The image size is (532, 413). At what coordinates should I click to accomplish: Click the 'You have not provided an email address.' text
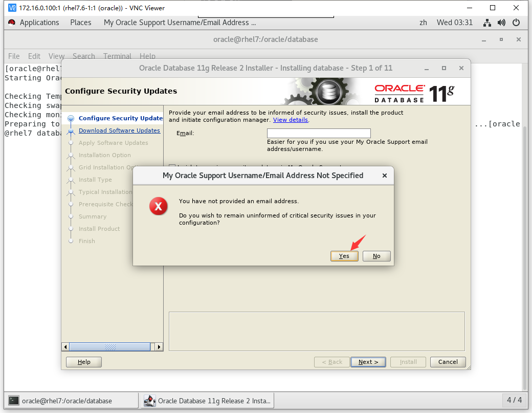(238, 201)
